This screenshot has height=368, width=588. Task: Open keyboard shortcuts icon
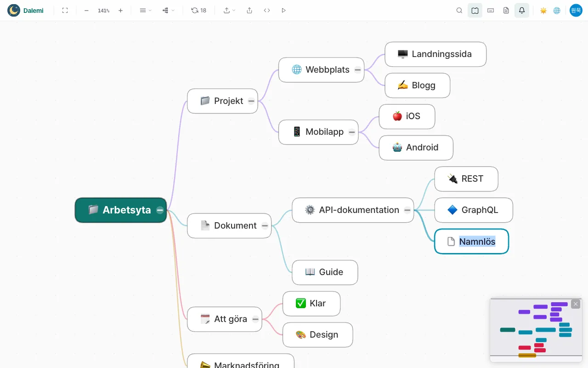[x=491, y=10]
